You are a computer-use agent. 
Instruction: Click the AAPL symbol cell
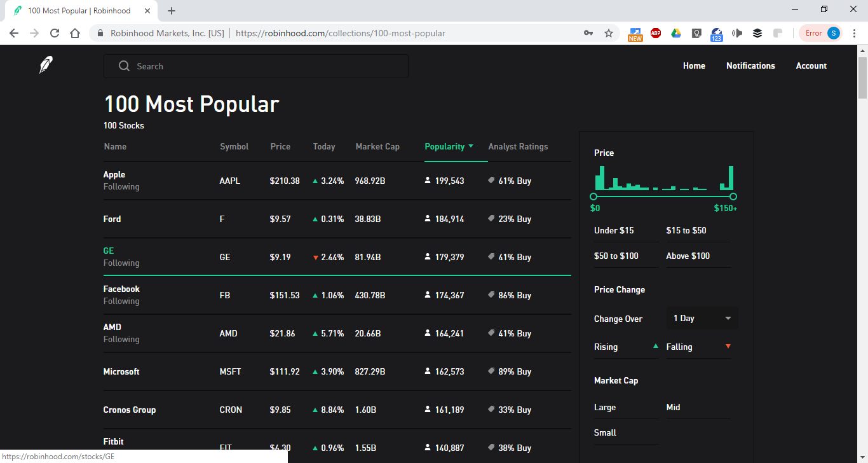pos(230,181)
